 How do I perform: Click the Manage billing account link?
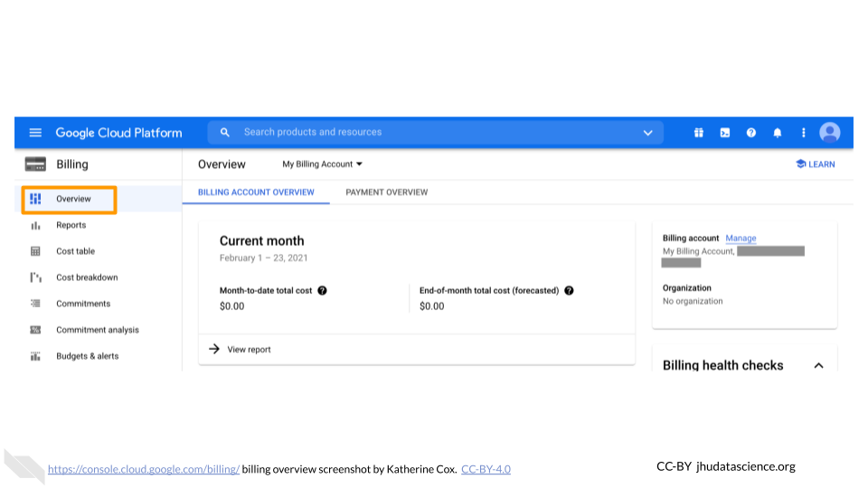tap(741, 238)
